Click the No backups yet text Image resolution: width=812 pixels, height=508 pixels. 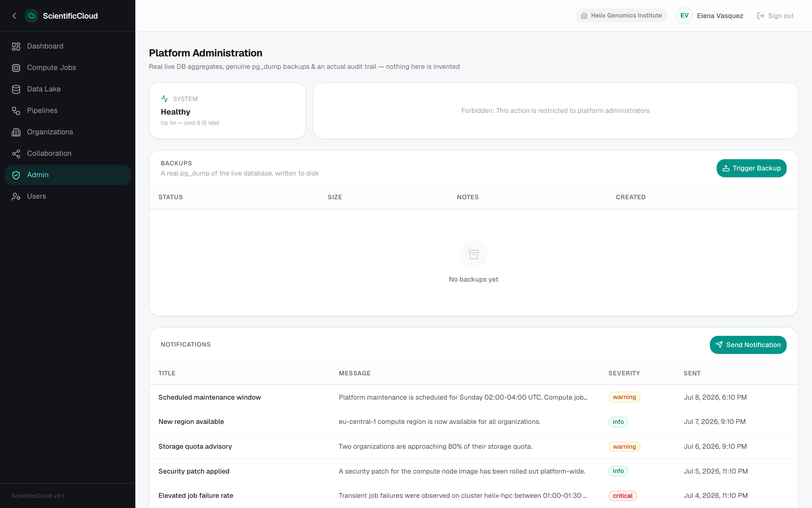coord(473,279)
